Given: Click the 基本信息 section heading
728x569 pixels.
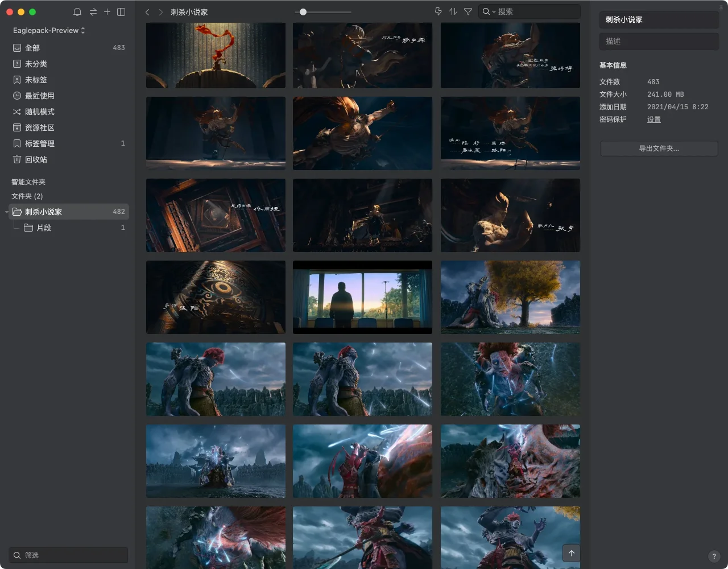Looking at the screenshot, I should (613, 65).
